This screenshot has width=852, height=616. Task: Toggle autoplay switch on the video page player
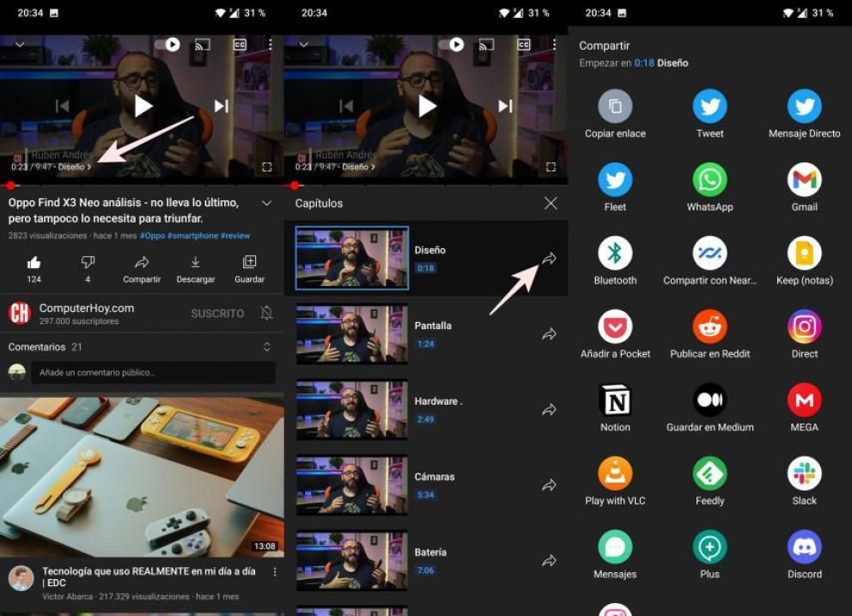[167, 44]
